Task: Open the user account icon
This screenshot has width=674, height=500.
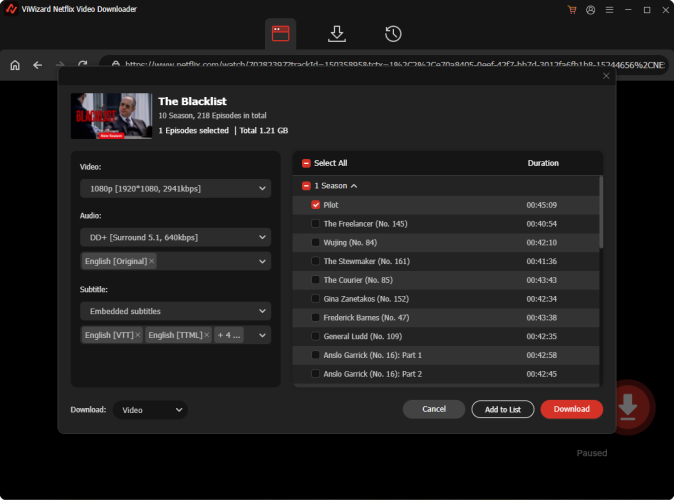Action: (x=591, y=9)
